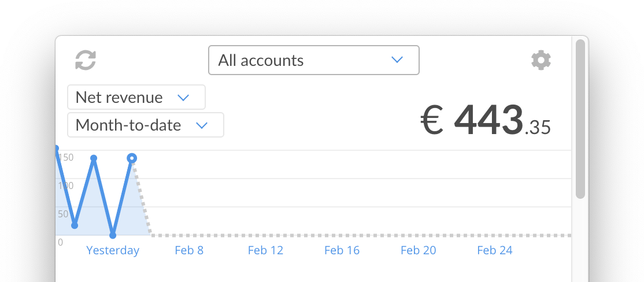This screenshot has width=644, height=282.
Task: Expand the All accounts dropdown
Action: pyautogui.click(x=313, y=60)
